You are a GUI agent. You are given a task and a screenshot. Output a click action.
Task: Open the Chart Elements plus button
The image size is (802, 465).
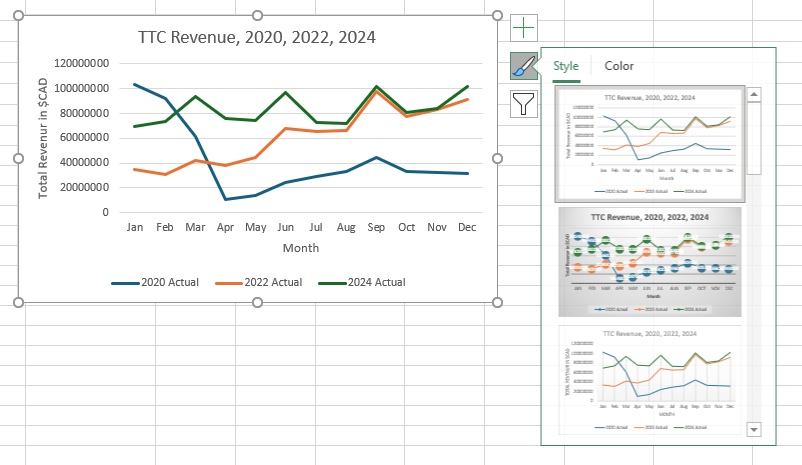[x=524, y=28]
